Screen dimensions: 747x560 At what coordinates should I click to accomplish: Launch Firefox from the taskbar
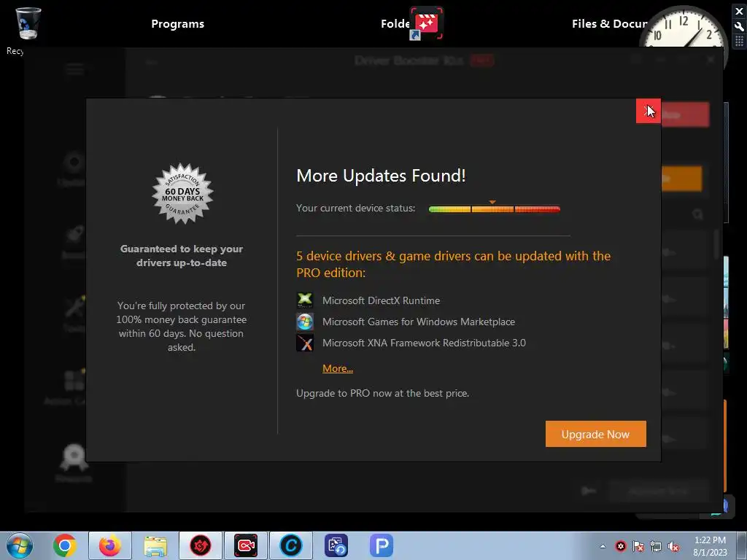(109, 545)
